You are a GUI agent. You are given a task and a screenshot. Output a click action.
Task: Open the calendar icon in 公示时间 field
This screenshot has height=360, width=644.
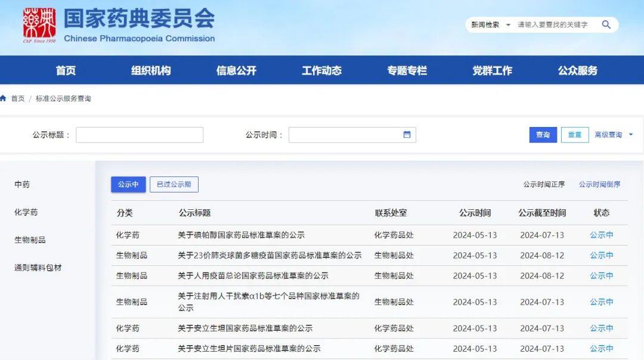pos(407,135)
